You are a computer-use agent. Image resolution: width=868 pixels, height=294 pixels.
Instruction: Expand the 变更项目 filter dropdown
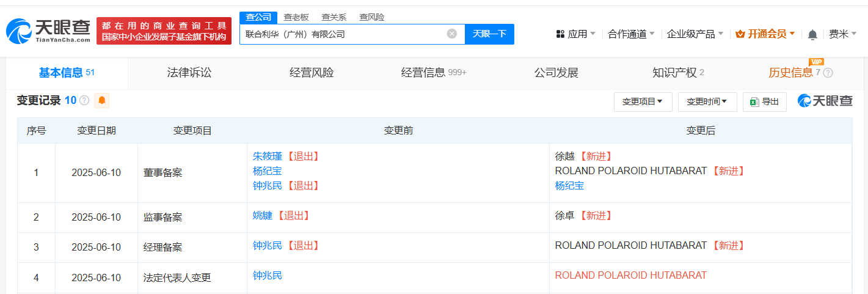643,102
